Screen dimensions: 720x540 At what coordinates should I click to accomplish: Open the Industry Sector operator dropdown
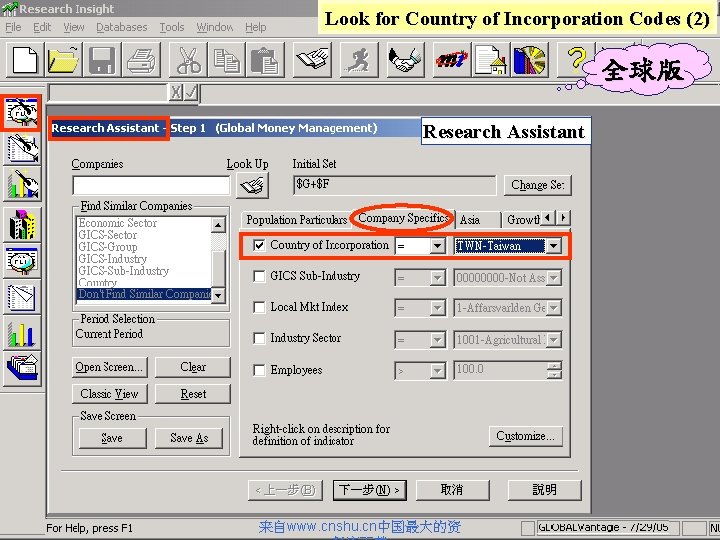point(438,340)
